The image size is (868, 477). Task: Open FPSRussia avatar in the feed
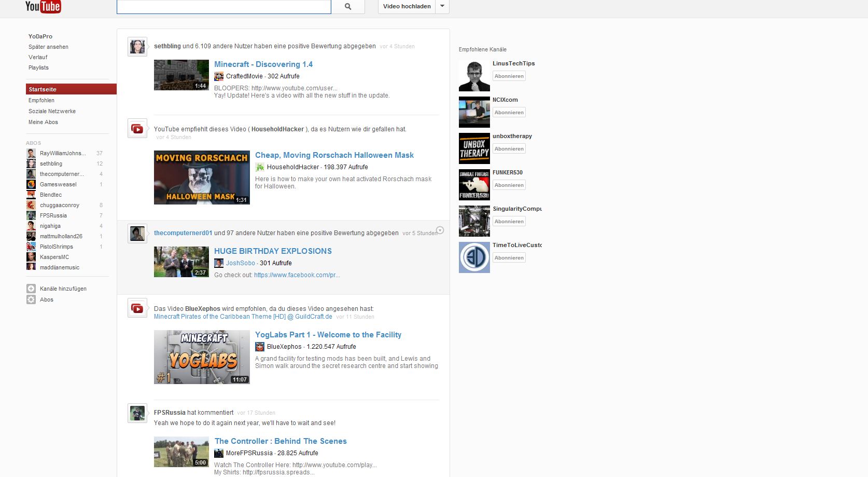137,413
